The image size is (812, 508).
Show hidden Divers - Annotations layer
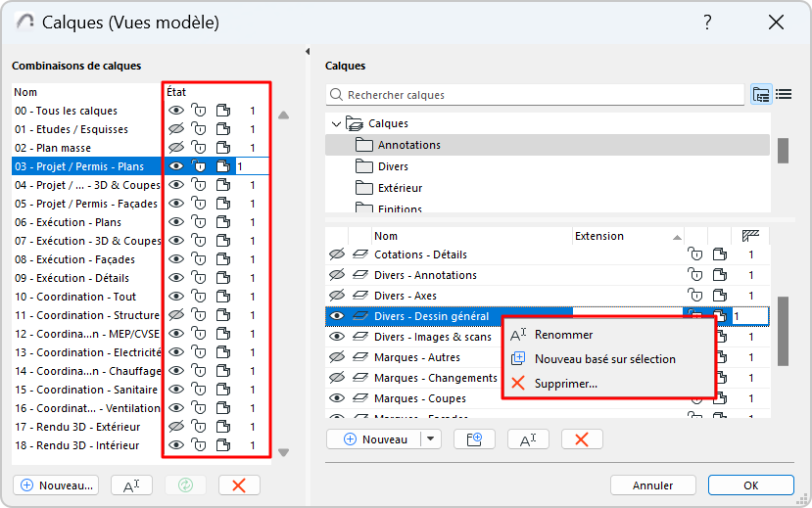338,275
